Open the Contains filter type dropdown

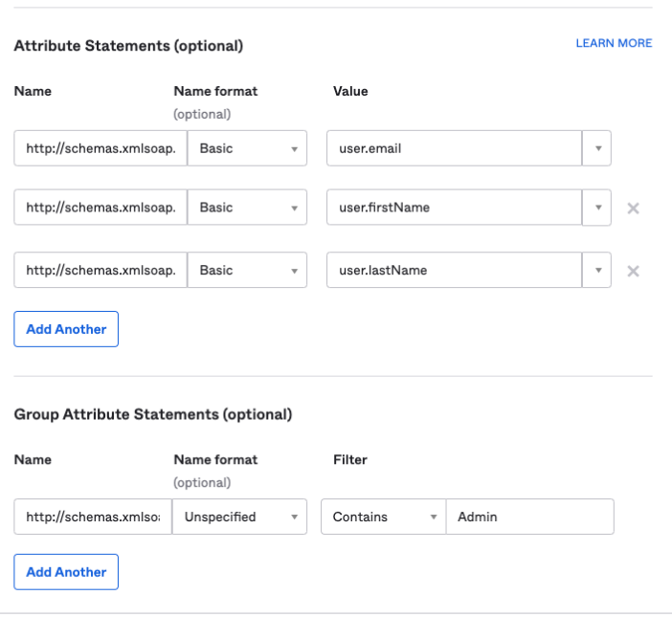[383, 517]
